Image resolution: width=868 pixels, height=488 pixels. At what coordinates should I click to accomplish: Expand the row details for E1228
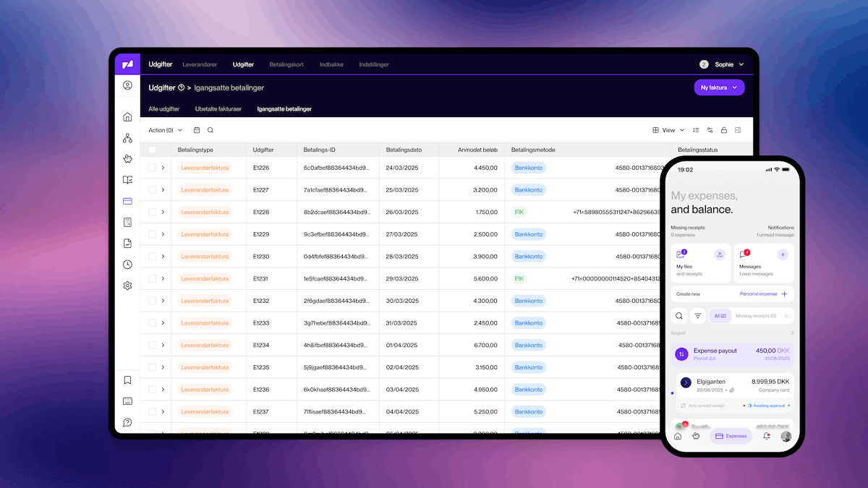(x=163, y=212)
